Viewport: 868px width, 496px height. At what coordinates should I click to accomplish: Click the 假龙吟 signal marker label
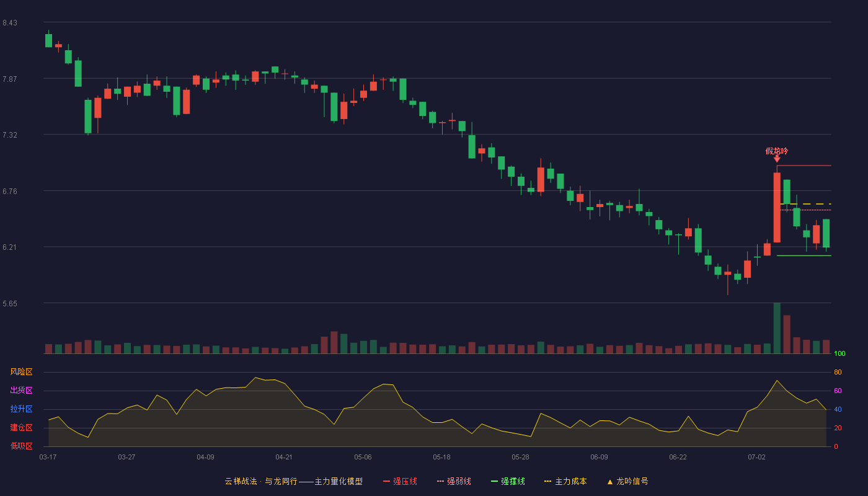[x=777, y=151]
